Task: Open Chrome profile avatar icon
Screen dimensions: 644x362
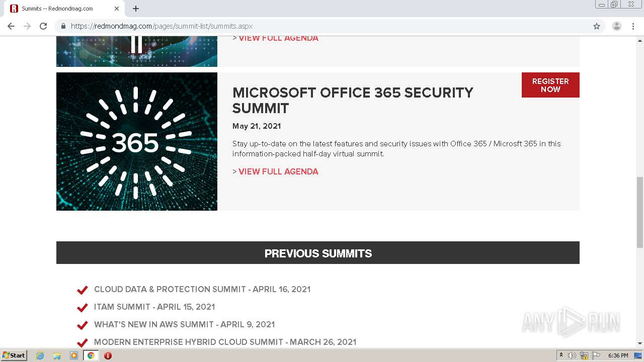Action: tap(617, 26)
